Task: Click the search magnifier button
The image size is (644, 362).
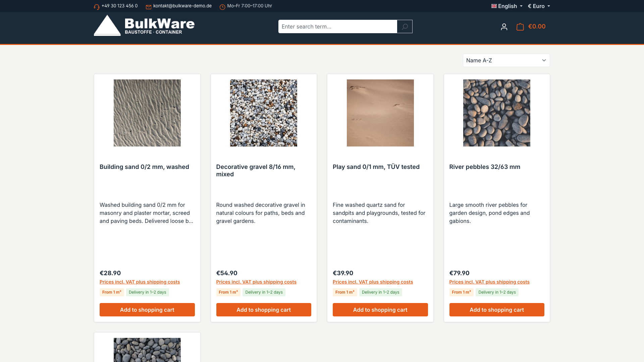Action: [x=405, y=26]
